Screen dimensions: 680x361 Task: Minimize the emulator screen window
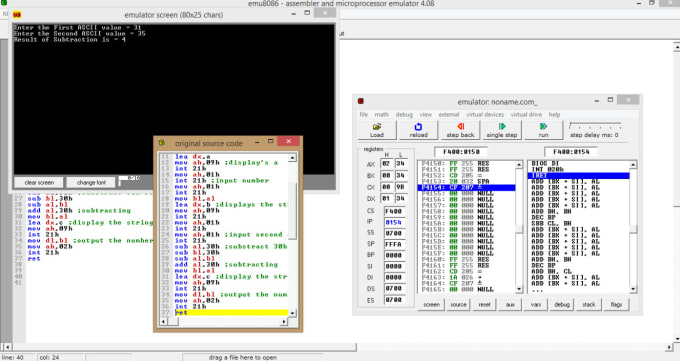[294, 13]
